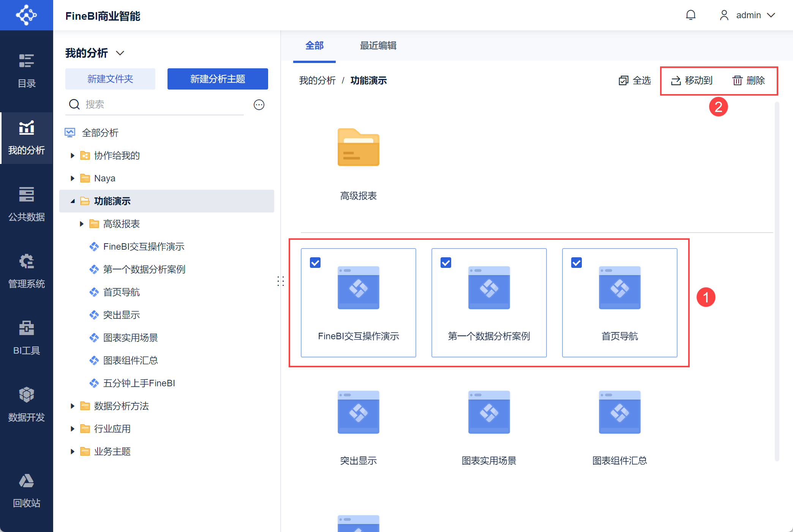Viewport: 793px width, 532px height.
Task: Open the notification bell
Action: [x=691, y=15]
